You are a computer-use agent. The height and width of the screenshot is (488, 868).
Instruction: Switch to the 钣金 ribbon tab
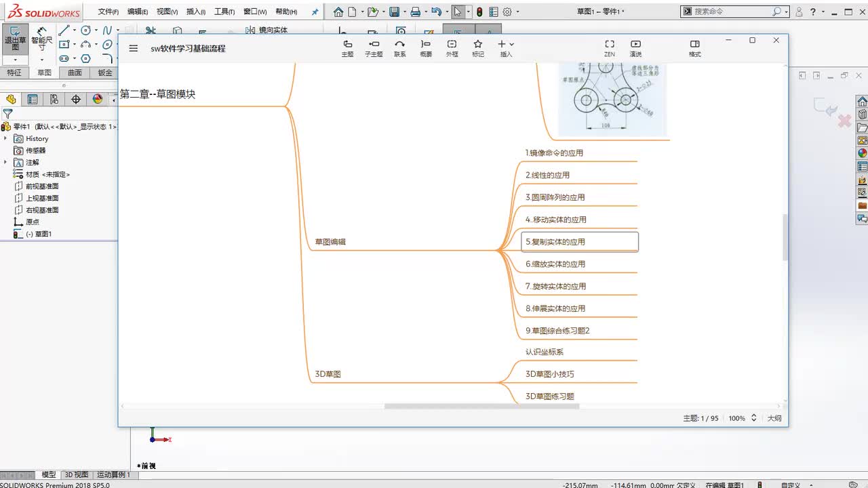pyautogui.click(x=105, y=73)
